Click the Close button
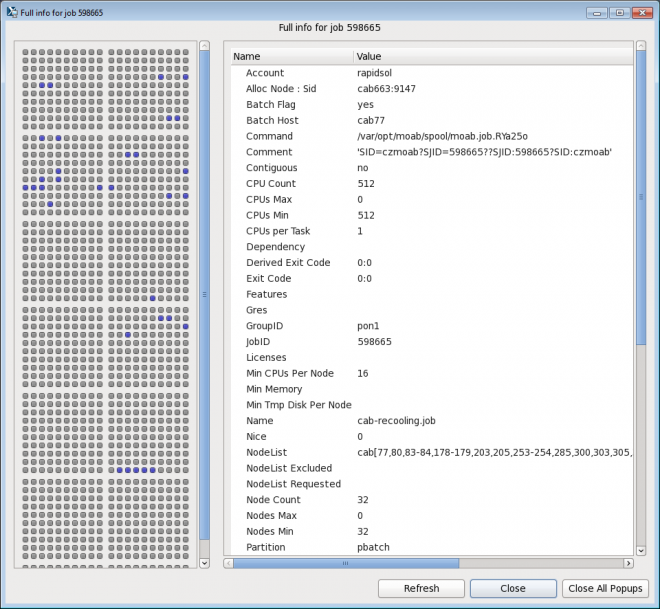The width and height of the screenshot is (660, 609). point(513,588)
